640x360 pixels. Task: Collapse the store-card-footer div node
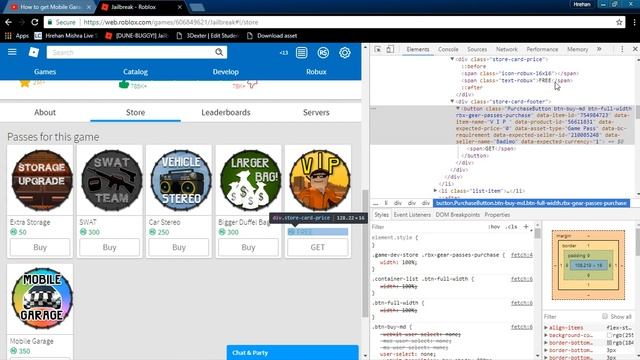(452, 101)
